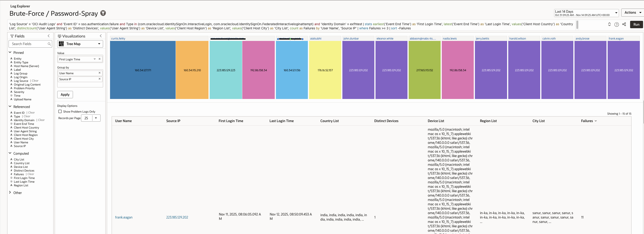
Task: Remove User Name from Group by
Action: (x=100, y=73)
